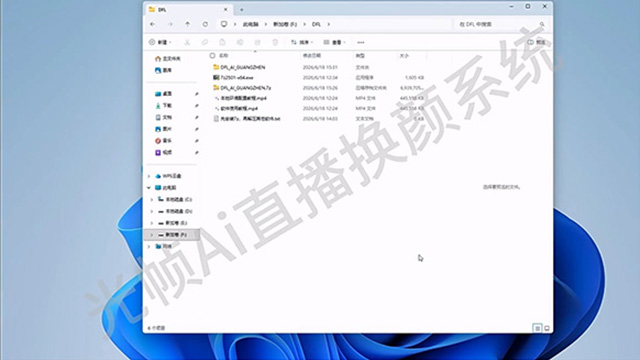Click the Copy icon in toolbar
The image size is (640, 360).
(204, 42)
